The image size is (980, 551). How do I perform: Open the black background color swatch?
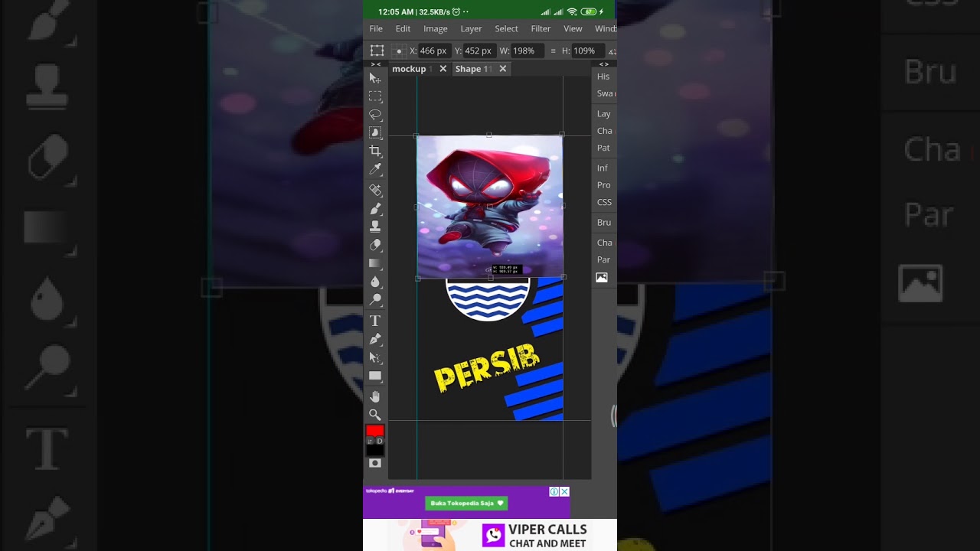click(x=375, y=450)
